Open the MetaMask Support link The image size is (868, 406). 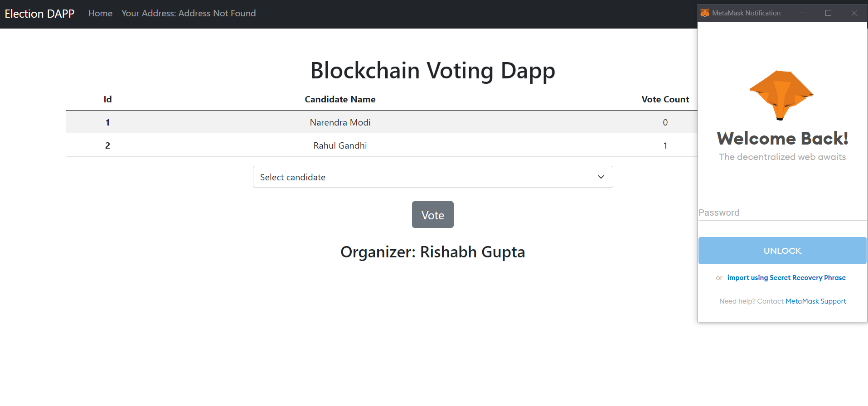tap(815, 301)
